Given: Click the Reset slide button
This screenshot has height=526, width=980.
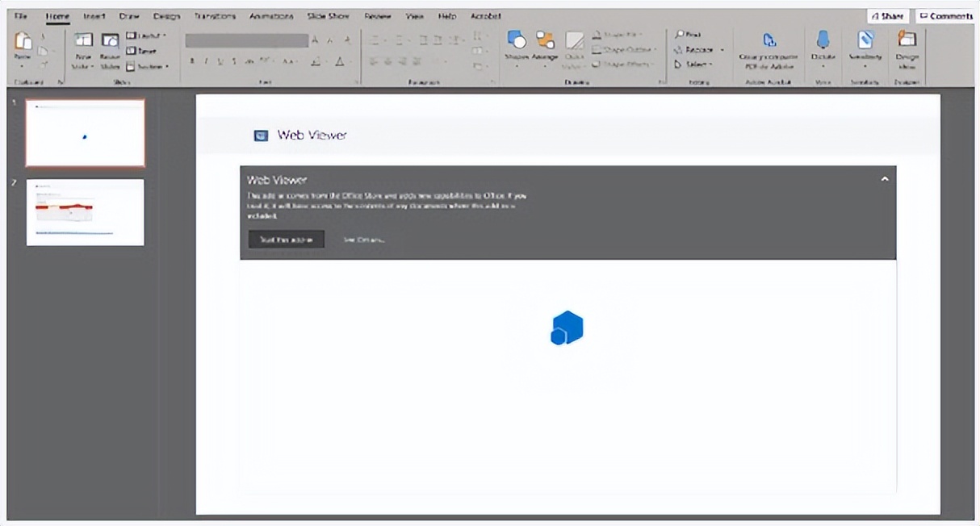Looking at the screenshot, I should 140,51.
